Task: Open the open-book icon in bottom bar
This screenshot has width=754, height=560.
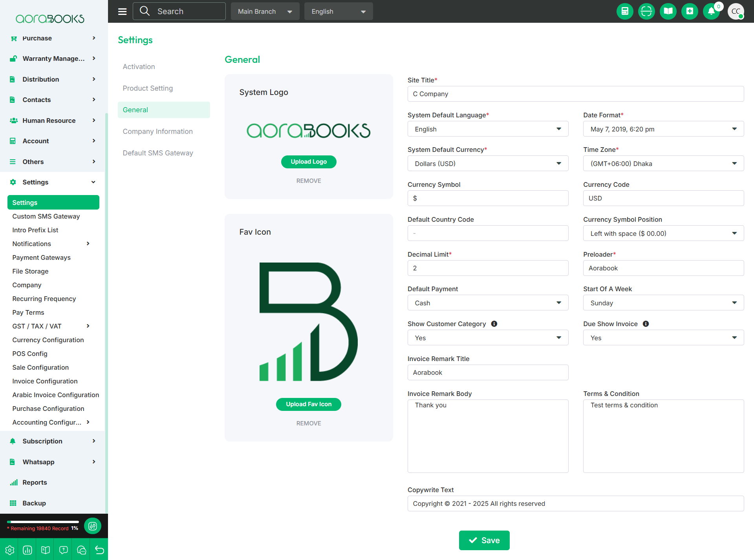Action: (46, 550)
